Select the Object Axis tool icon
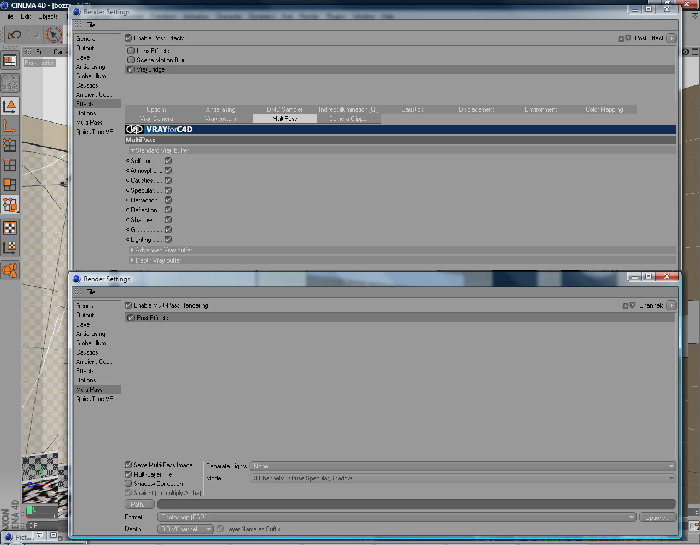 coord(10,126)
